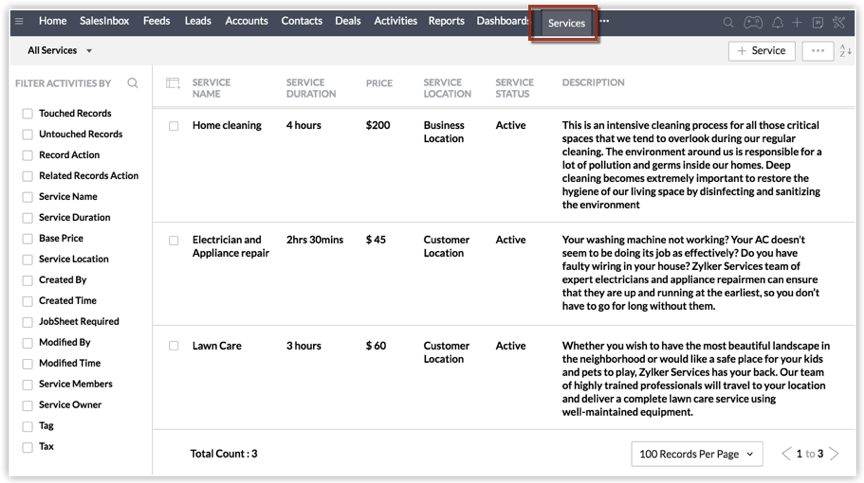The height and width of the screenshot is (483, 864).
Task: Click the plus quick-create icon in top bar
Action: (797, 22)
